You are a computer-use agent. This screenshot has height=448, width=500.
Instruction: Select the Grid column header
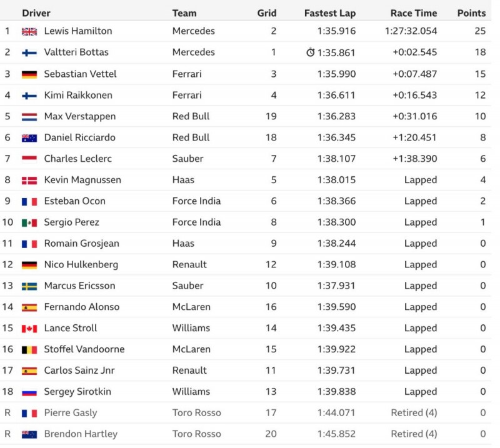click(x=267, y=13)
